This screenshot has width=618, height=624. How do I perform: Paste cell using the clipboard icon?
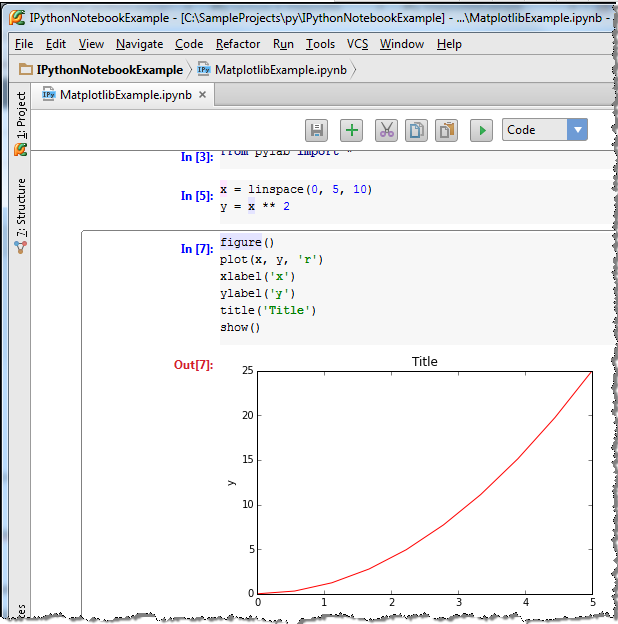(446, 130)
